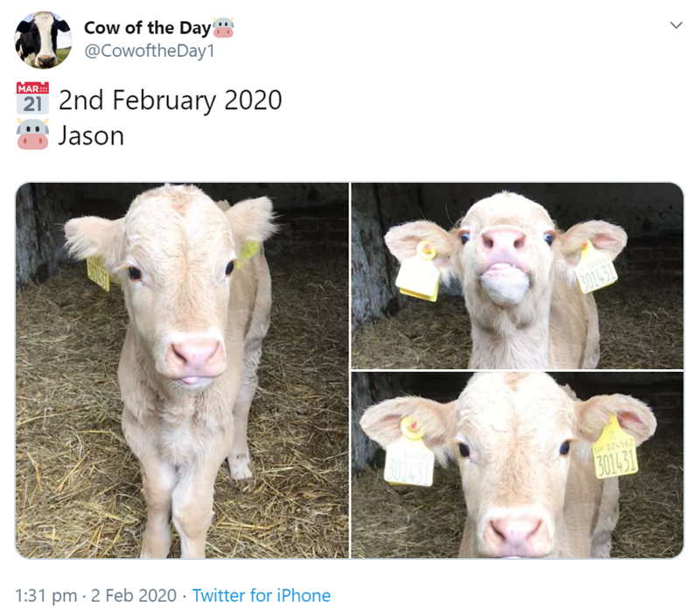Click the numbered yellow ear tag in the top-right photo
This screenshot has width=700, height=615.
[596, 270]
